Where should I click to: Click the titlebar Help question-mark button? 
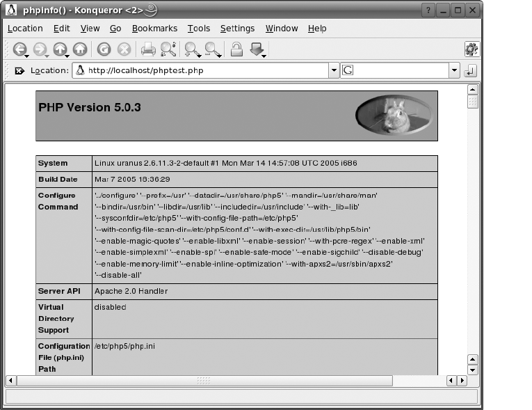tap(428, 10)
